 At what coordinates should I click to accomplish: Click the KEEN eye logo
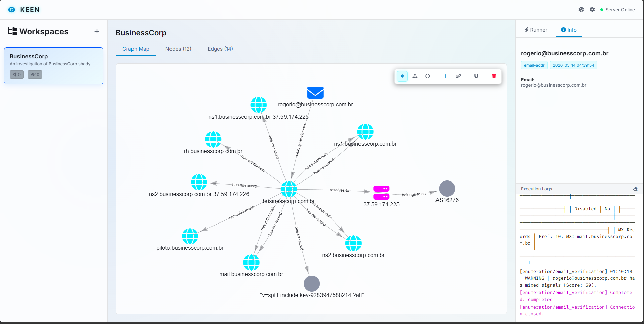tap(12, 10)
